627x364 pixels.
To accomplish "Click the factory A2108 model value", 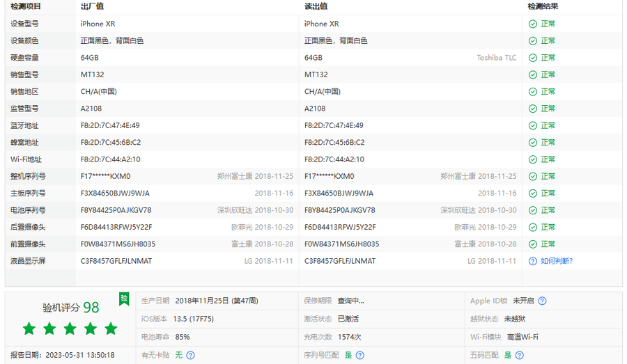I will tap(91, 109).
